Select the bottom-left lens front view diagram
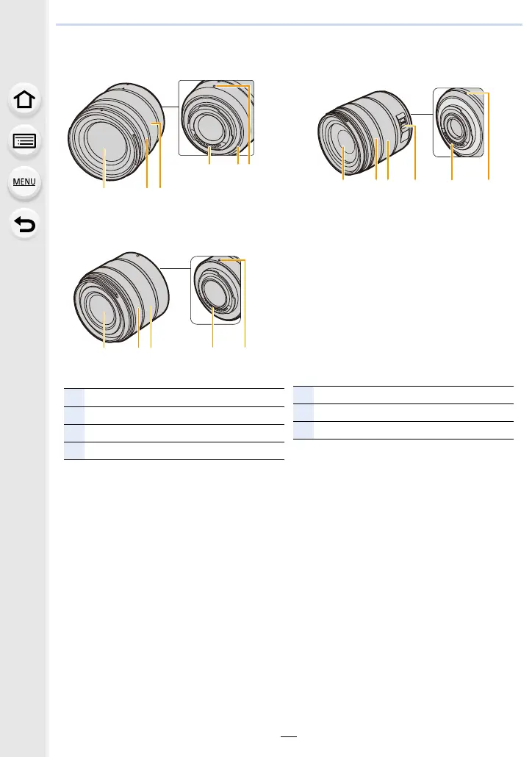Screen dimensions: 532x757 point(121,297)
